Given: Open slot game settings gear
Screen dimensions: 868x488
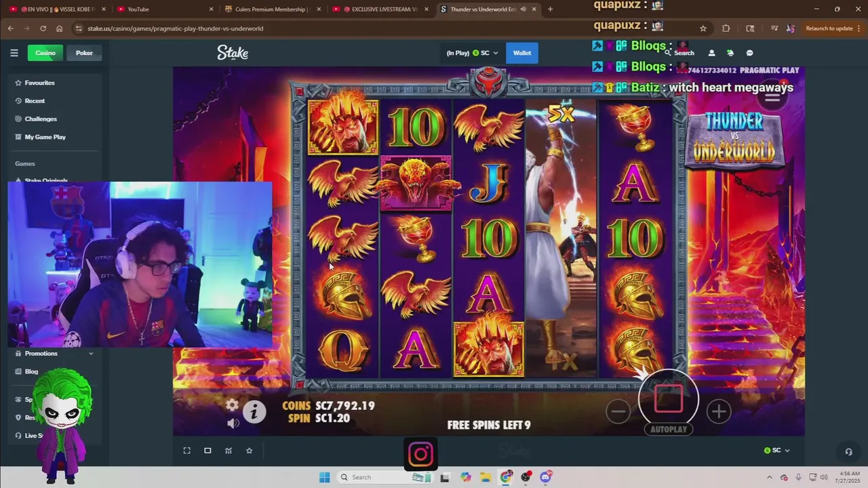Looking at the screenshot, I should (232, 405).
